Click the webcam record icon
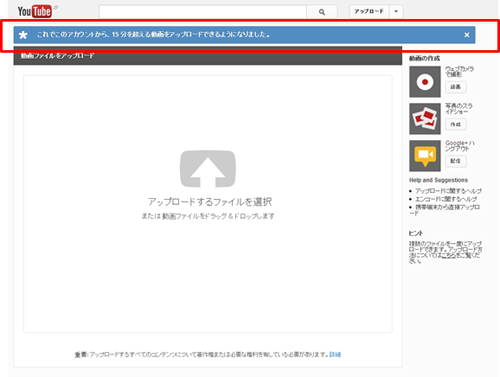Screen dimensions: 500x377 (x=425, y=82)
